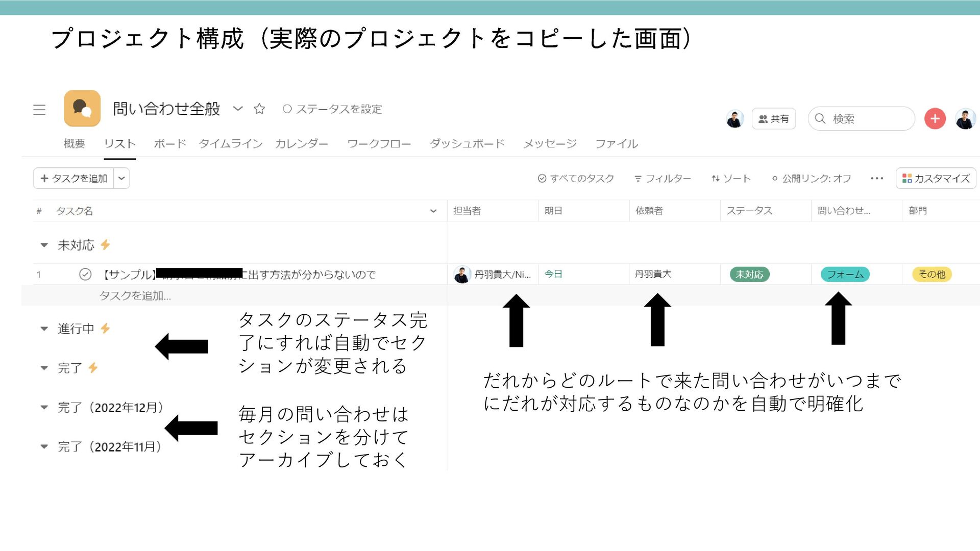Click the ステータスを設定 status circle
This screenshot has height=551, width=980.
287,109
